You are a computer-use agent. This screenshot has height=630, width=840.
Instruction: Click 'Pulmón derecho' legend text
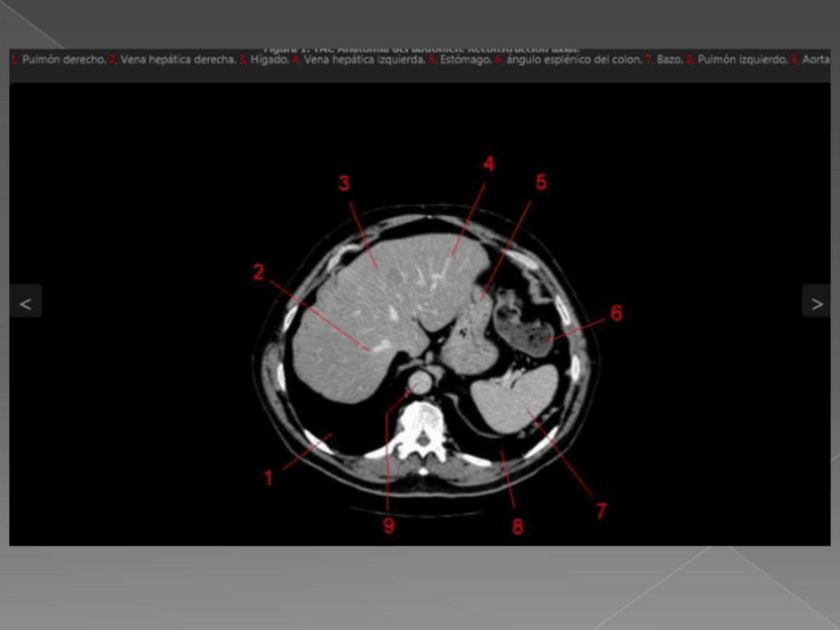tap(61, 59)
